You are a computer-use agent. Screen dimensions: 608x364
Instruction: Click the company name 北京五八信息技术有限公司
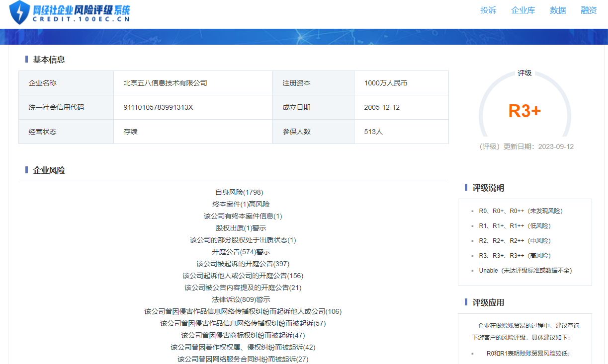[165, 83]
